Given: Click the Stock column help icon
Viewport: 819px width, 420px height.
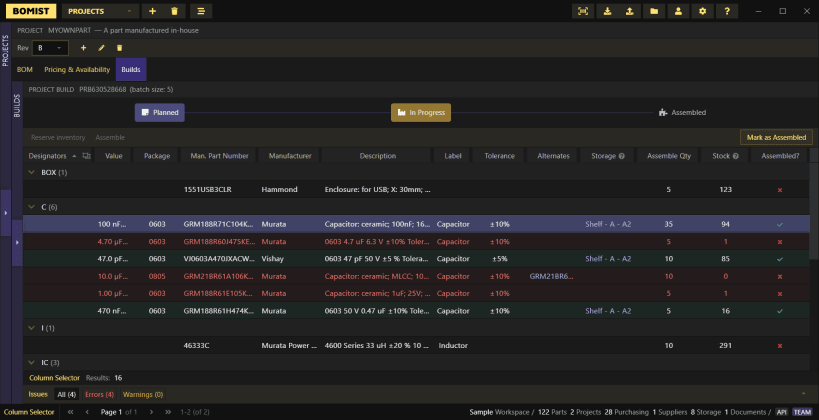Looking at the screenshot, I should [x=735, y=156].
